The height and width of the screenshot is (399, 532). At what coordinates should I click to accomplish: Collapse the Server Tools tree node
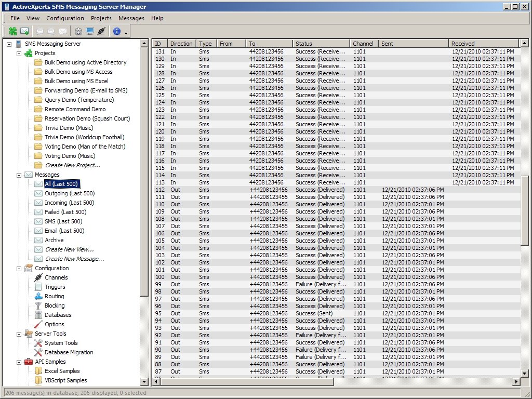19,334
